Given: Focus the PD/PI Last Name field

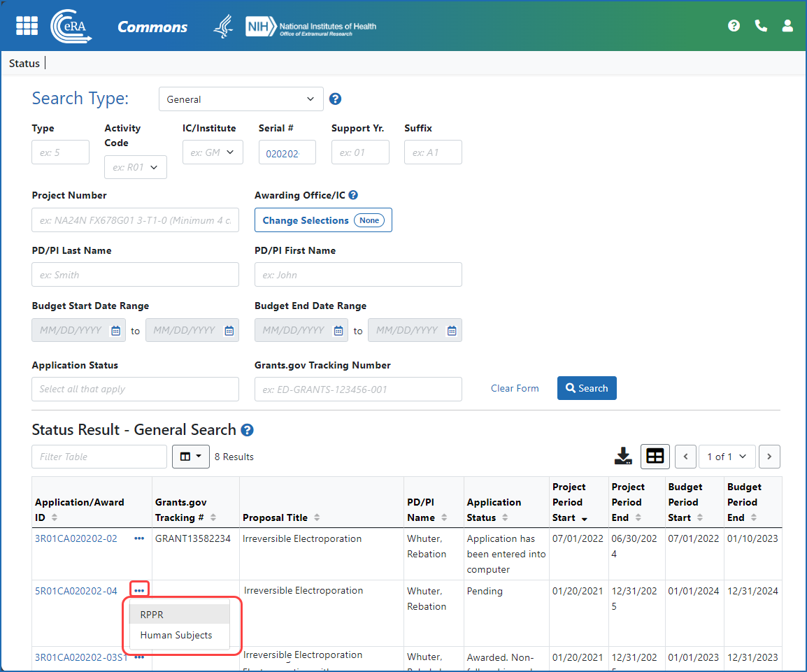Looking at the screenshot, I should (x=136, y=275).
